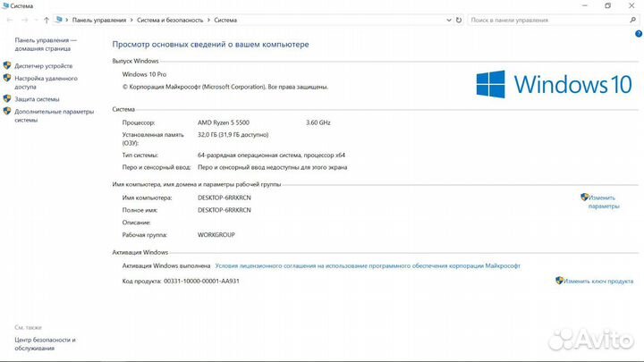This screenshot has height=362, width=644.
Task: Click the computer icon in address bar
Action: click(59, 20)
